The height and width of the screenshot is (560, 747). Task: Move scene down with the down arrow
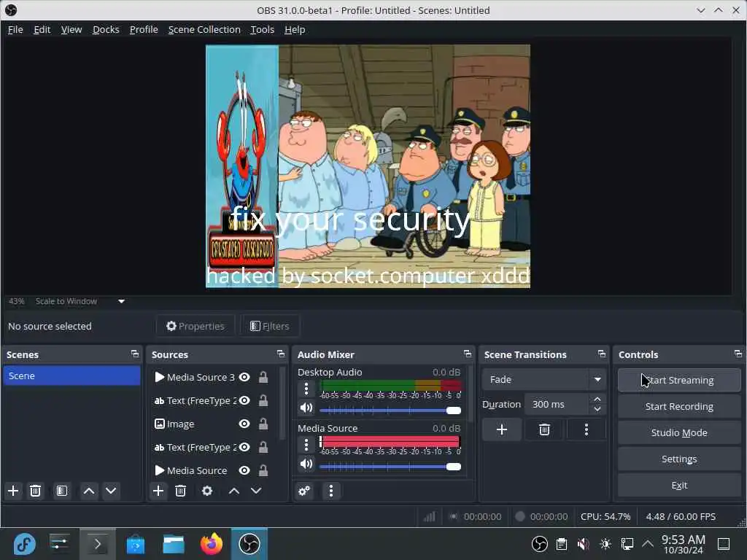tap(111, 491)
